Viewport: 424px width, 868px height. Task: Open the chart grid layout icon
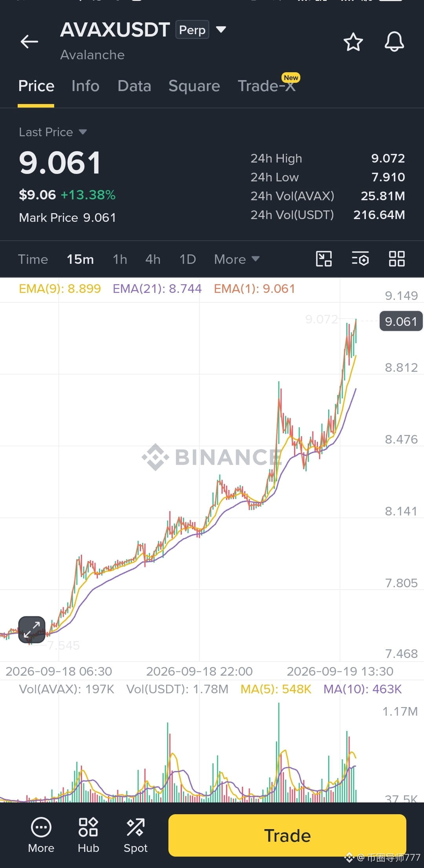397,259
